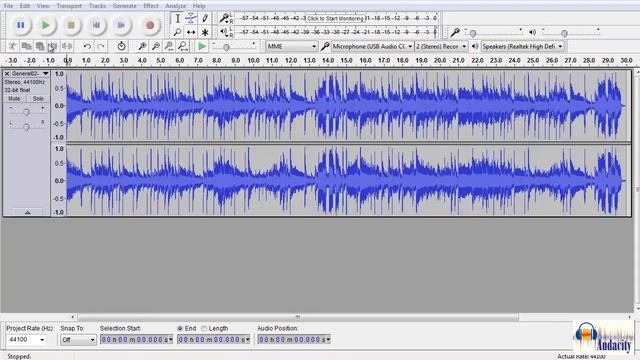The image size is (640, 360).
Task: Open the Edit menu
Action: pyautogui.click(x=25, y=6)
